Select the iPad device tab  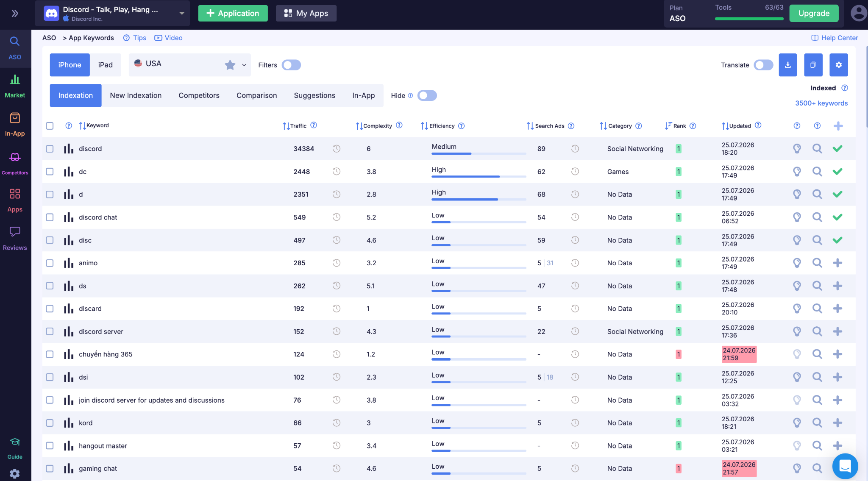pos(106,65)
